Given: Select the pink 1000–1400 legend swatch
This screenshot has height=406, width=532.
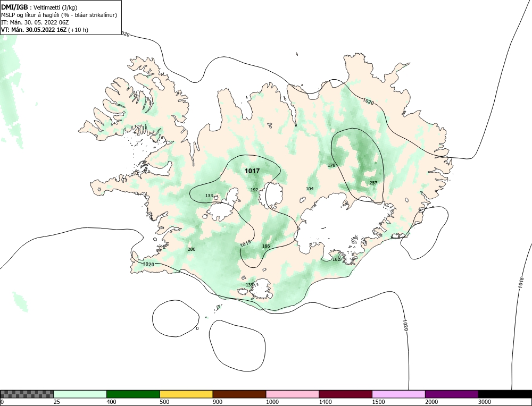Looking at the screenshot, I should [293, 394].
